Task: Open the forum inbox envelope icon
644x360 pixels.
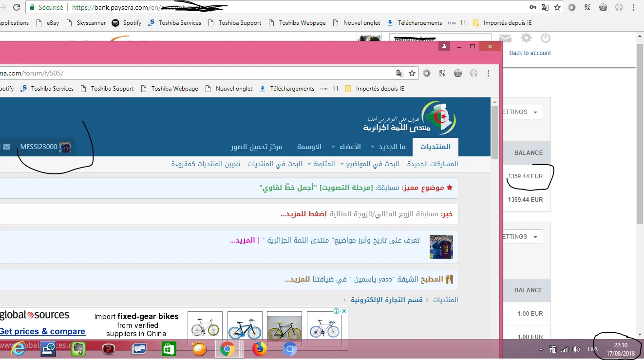Action: [x=6, y=147]
